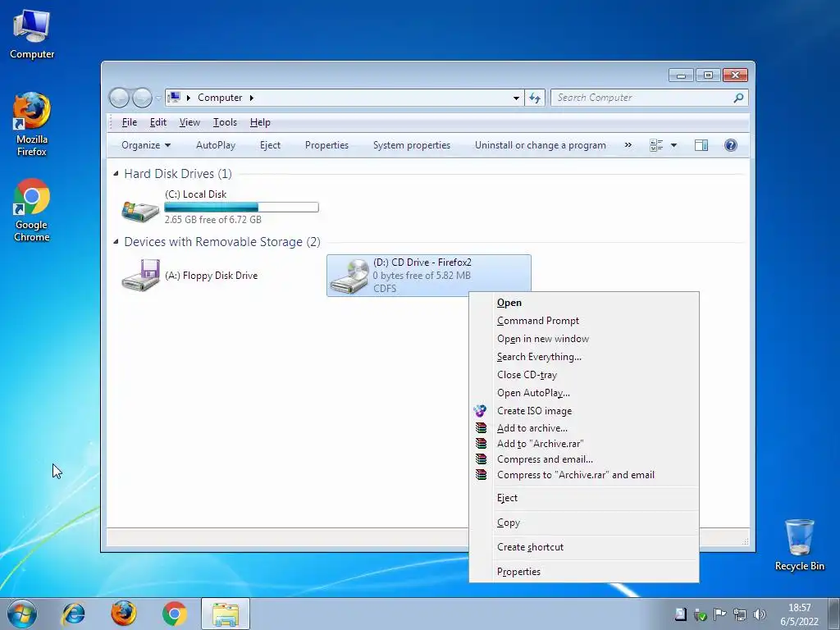Collapse the Hard Disk Drives group

(116, 174)
